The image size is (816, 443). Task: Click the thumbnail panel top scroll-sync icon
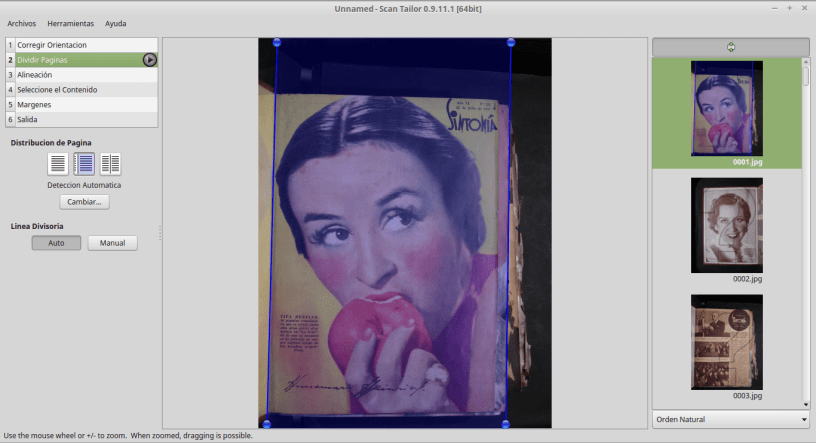coord(731,47)
